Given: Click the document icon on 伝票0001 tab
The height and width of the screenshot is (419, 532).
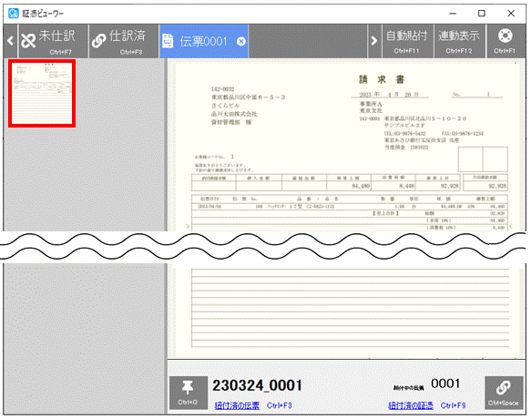Looking at the screenshot, I should (x=168, y=41).
